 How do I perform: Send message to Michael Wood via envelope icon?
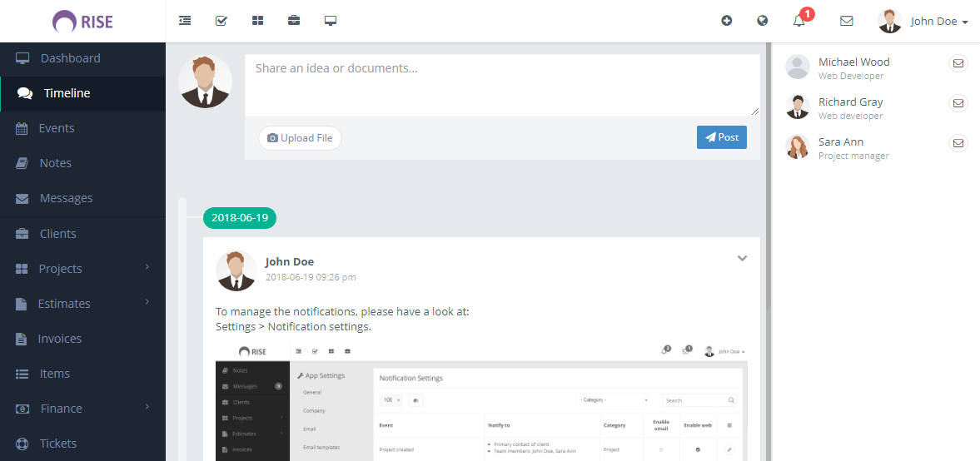[x=958, y=63]
